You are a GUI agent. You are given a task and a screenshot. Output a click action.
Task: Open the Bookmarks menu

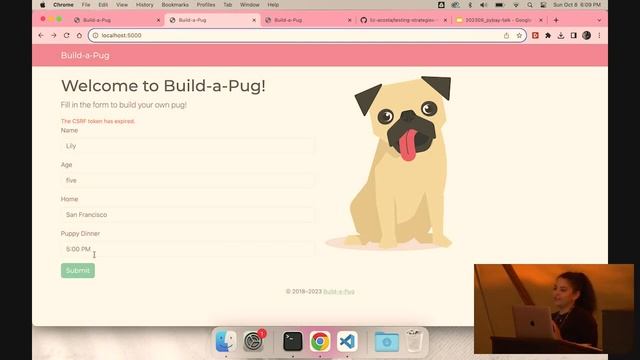175,5
